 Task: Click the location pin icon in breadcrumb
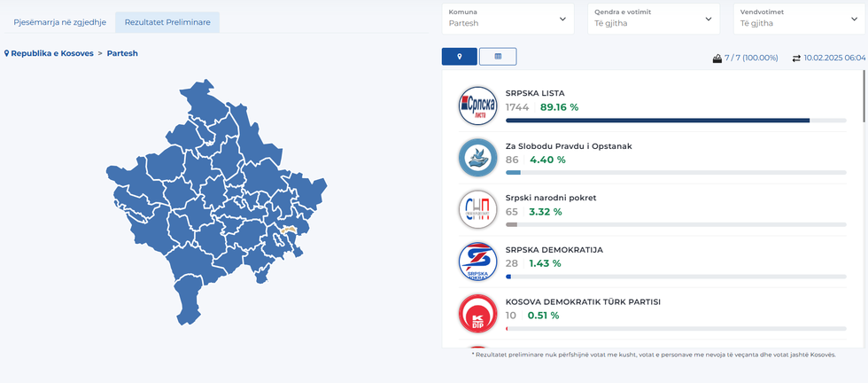coord(7,54)
